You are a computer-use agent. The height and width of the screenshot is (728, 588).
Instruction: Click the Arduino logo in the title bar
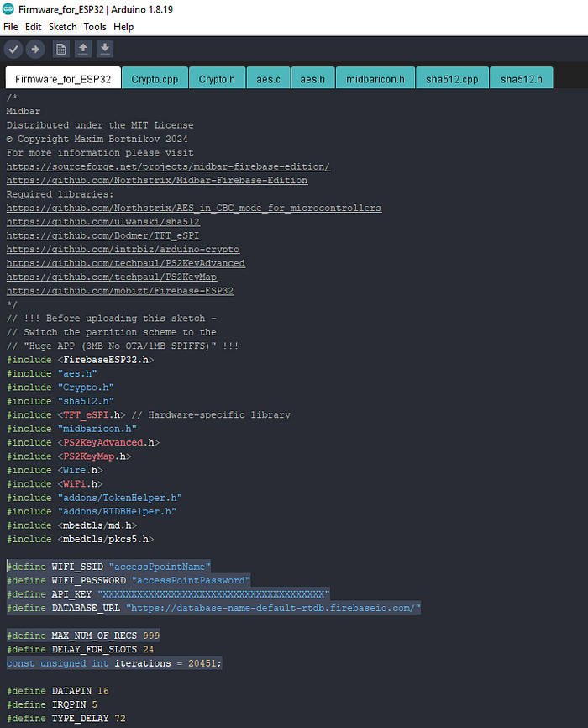point(8,8)
